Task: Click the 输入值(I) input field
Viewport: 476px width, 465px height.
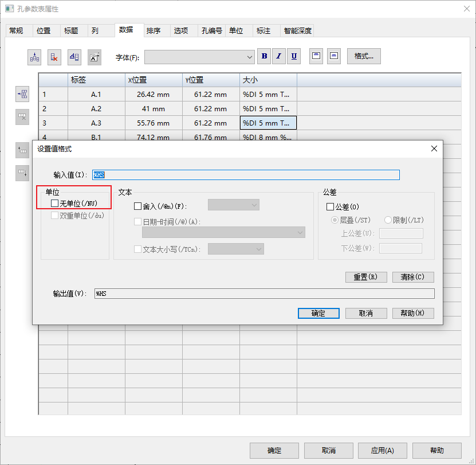Action: click(246, 175)
